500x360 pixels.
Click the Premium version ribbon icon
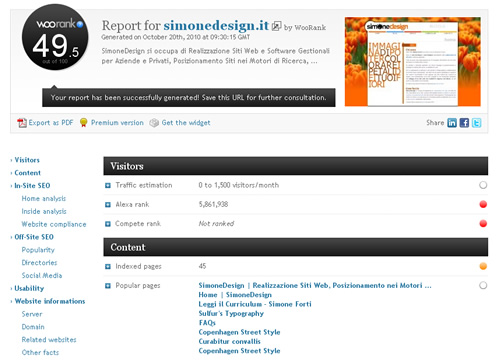point(84,123)
